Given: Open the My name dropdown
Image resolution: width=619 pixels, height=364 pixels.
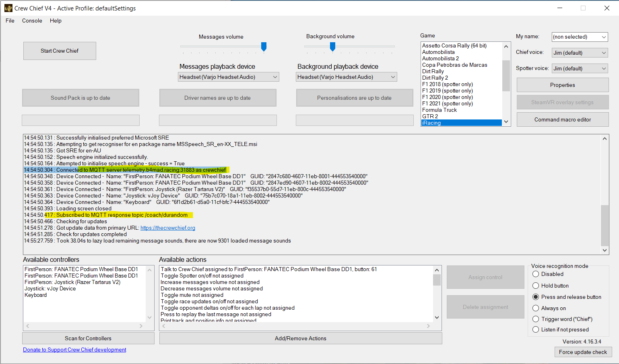Looking at the screenshot, I should point(580,37).
